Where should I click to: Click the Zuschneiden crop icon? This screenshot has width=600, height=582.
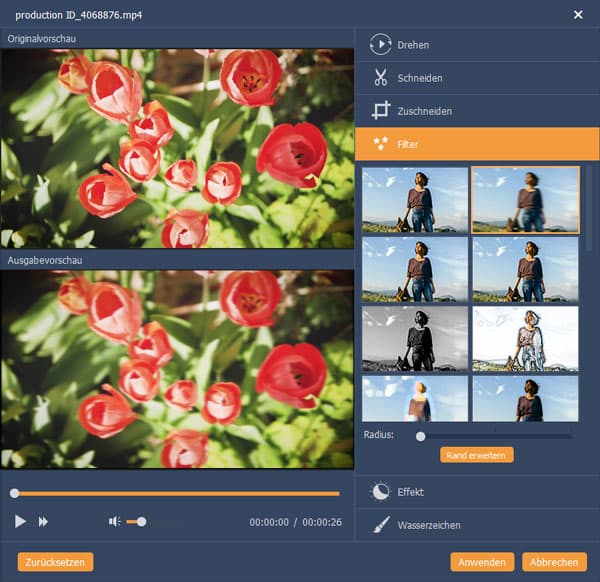(380, 111)
